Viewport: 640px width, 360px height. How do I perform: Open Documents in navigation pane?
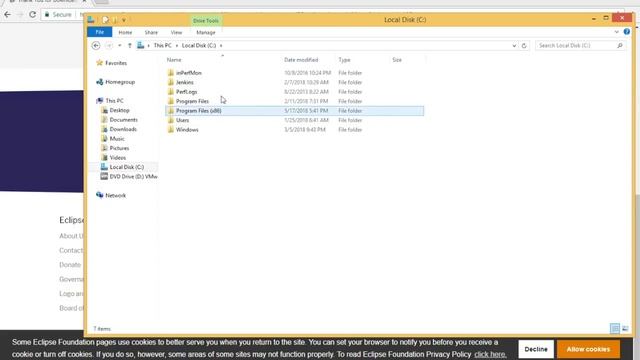tap(123, 120)
